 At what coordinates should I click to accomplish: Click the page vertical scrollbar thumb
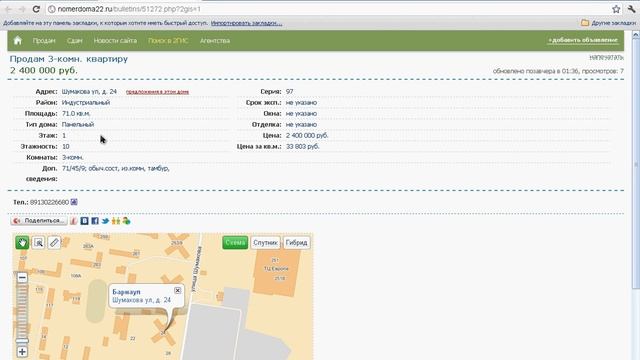coord(636,163)
